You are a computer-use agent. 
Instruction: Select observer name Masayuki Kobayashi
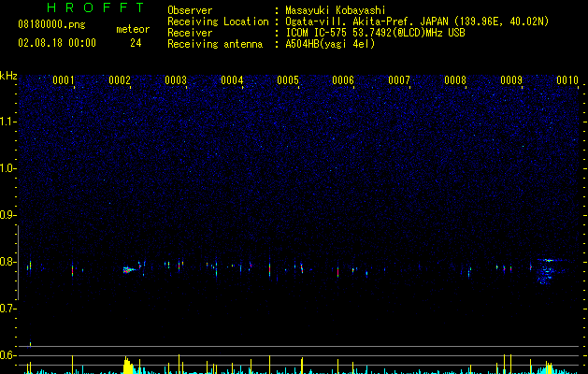coord(336,10)
